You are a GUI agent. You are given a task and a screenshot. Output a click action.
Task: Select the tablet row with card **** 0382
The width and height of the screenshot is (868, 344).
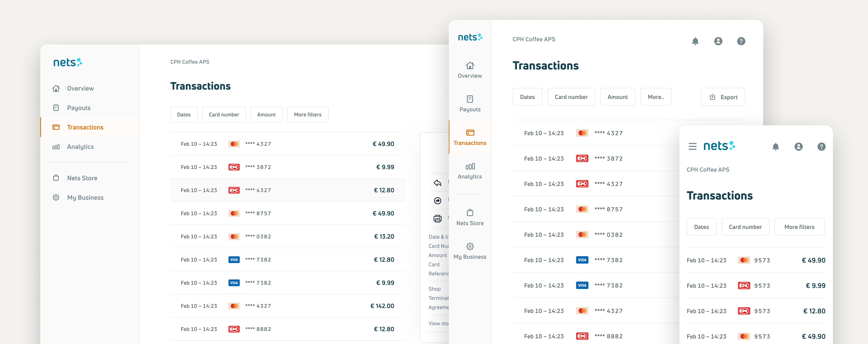coord(596,235)
